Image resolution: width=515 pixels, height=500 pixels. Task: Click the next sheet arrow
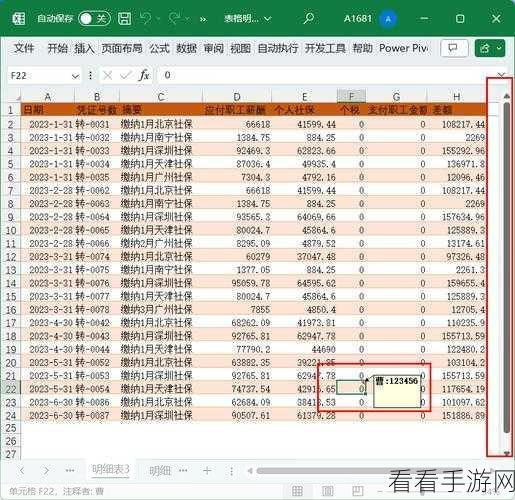pos(46,471)
